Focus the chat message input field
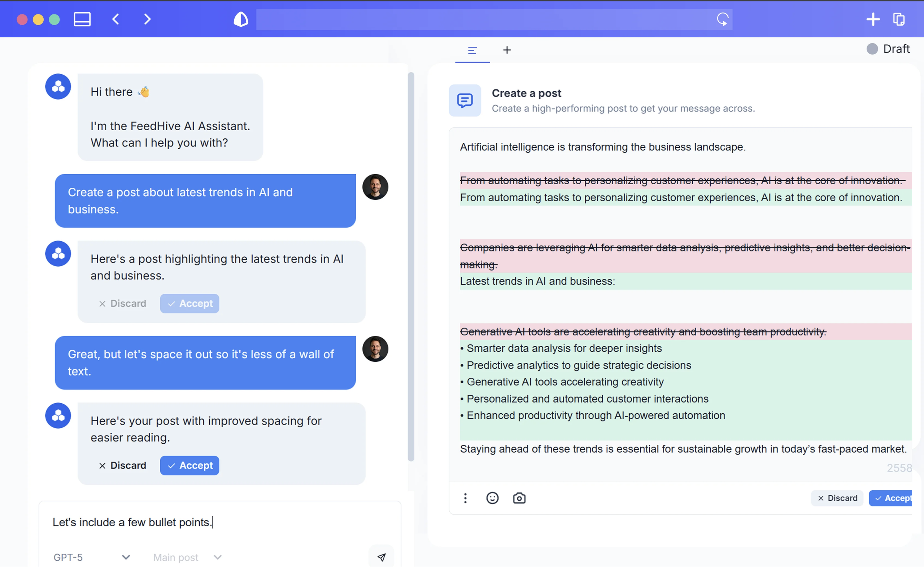This screenshot has height=567, width=924. click(220, 522)
